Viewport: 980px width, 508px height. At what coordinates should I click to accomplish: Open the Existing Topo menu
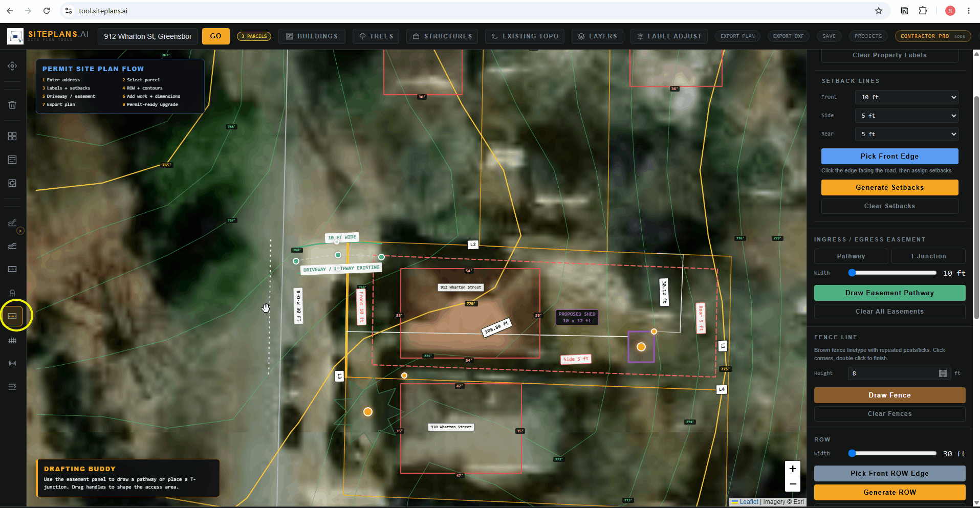(525, 36)
